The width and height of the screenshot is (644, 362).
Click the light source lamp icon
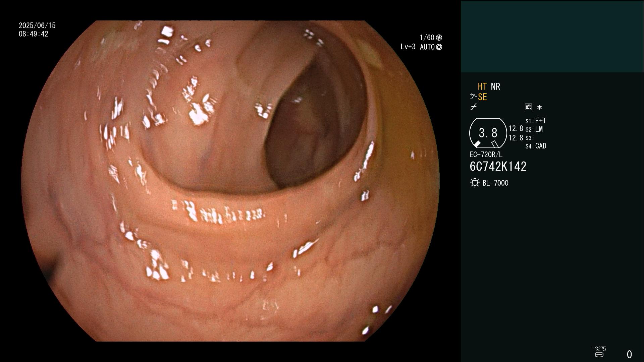[475, 183]
